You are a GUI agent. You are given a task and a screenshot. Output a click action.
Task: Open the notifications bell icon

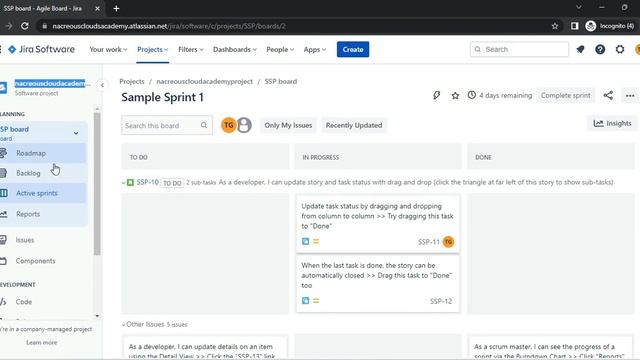pos(580,49)
